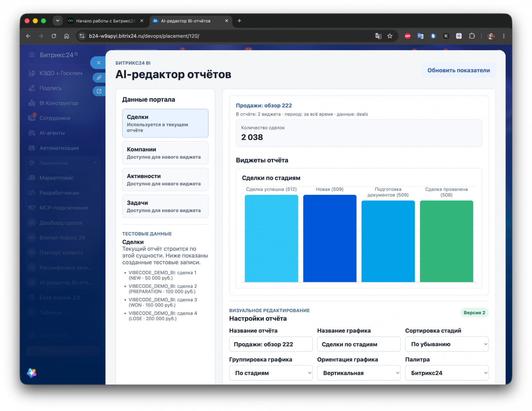Viewport: 532px width, 411px height.
Task: Open the Разработчикам section
Action: 59,193
